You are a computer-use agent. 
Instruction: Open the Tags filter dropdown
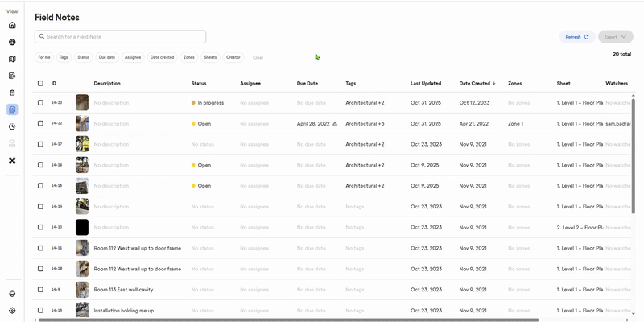[x=64, y=57]
